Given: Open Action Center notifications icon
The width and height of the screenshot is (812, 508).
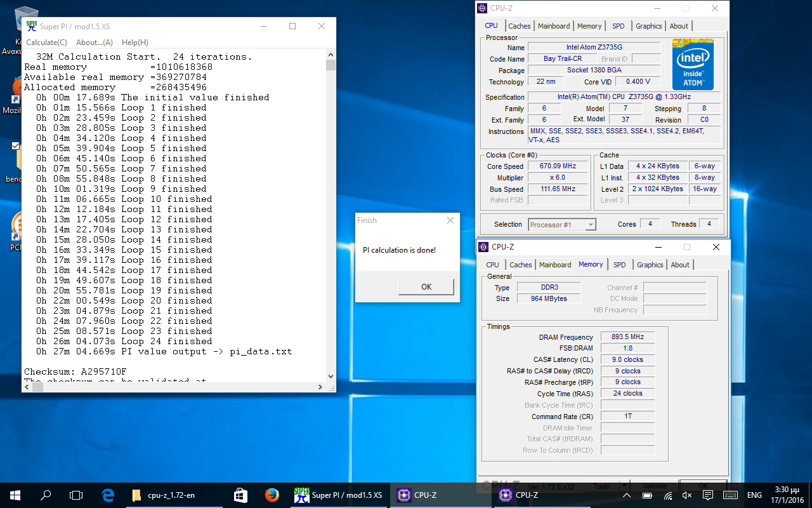Looking at the screenshot, I should click(x=708, y=495).
